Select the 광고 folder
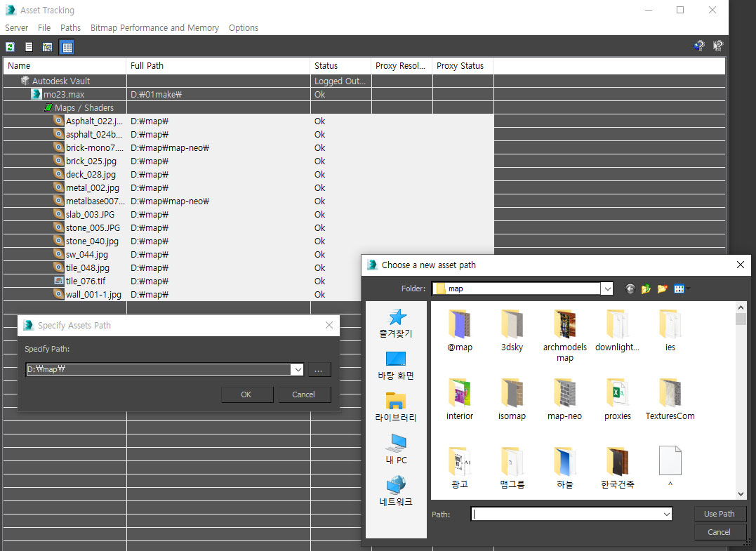Viewport: 756px width, 551px height. (x=460, y=468)
